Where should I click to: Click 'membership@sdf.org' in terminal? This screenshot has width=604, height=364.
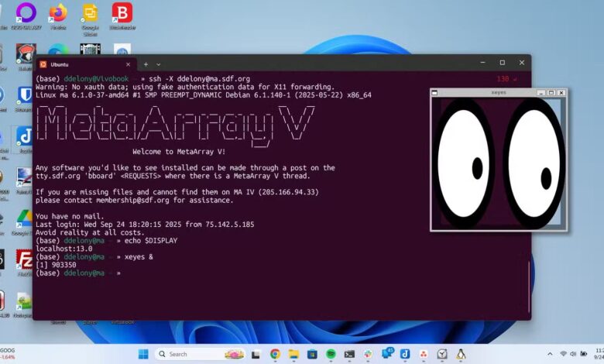tap(132, 200)
